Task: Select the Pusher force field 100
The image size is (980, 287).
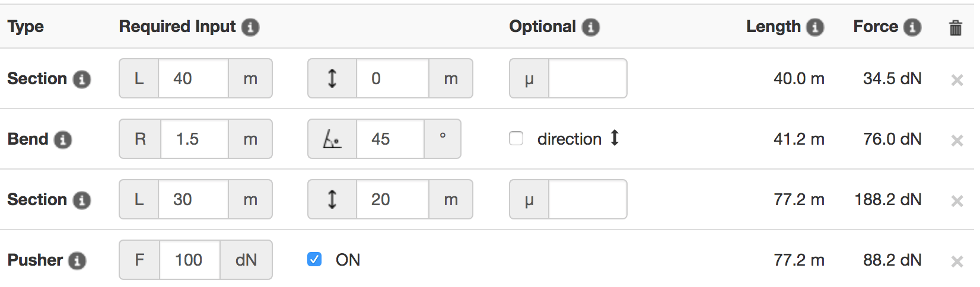Action: pos(190,260)
